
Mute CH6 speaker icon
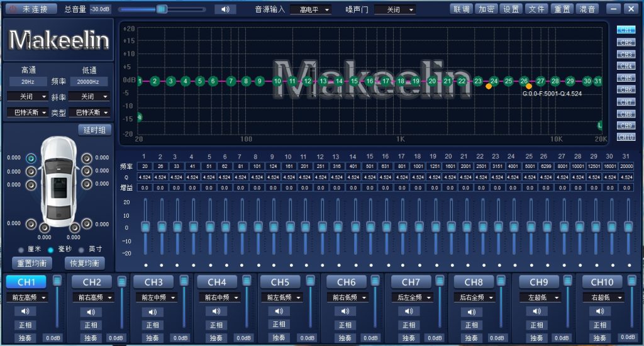click(x=345, y=311)
